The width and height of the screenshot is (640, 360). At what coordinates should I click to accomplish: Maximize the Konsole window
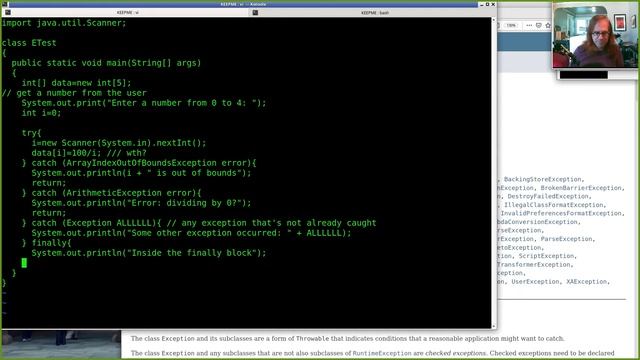tap(487, 4)
